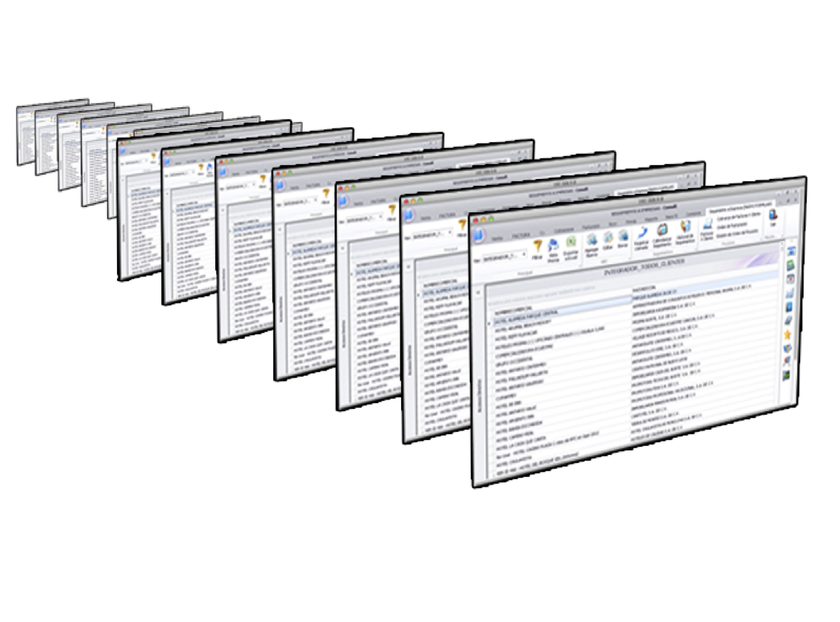Viewport: 840px width, 622px height.
Task: Click the calendar follow-up scheduling icon
Action: point(662,229)
